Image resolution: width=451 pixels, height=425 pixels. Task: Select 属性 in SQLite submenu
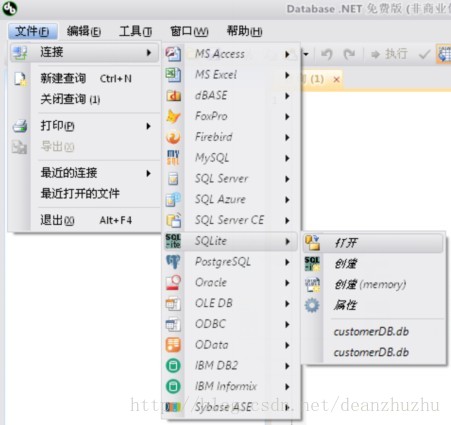[x=373, y=305]
